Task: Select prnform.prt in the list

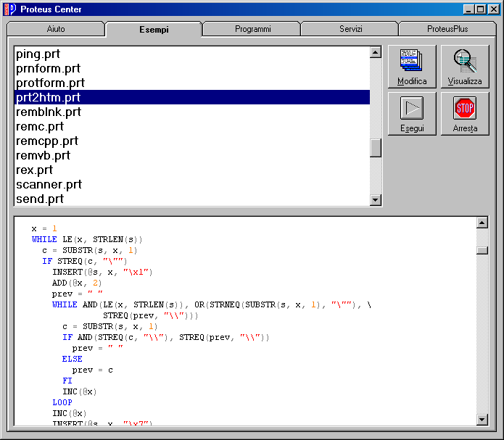Action: coord(192,68)
